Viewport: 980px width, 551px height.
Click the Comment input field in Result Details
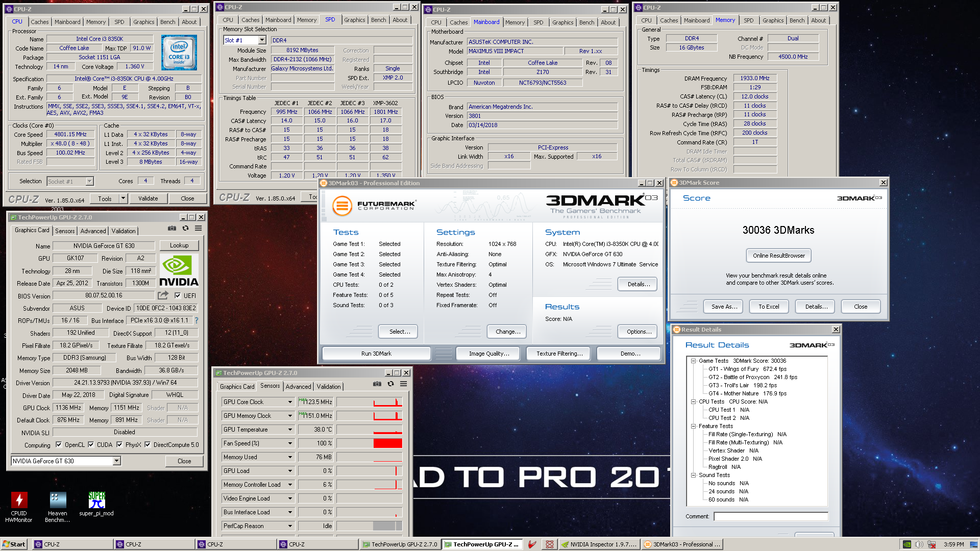coord(771,516)
